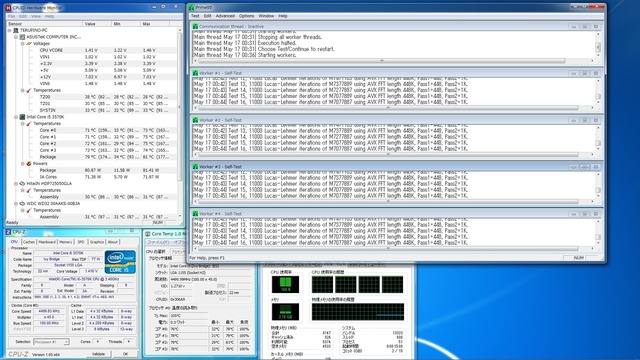Click the CPU-Z title bar icon
This screenshot has width=640, height=360.
point(9,232)
